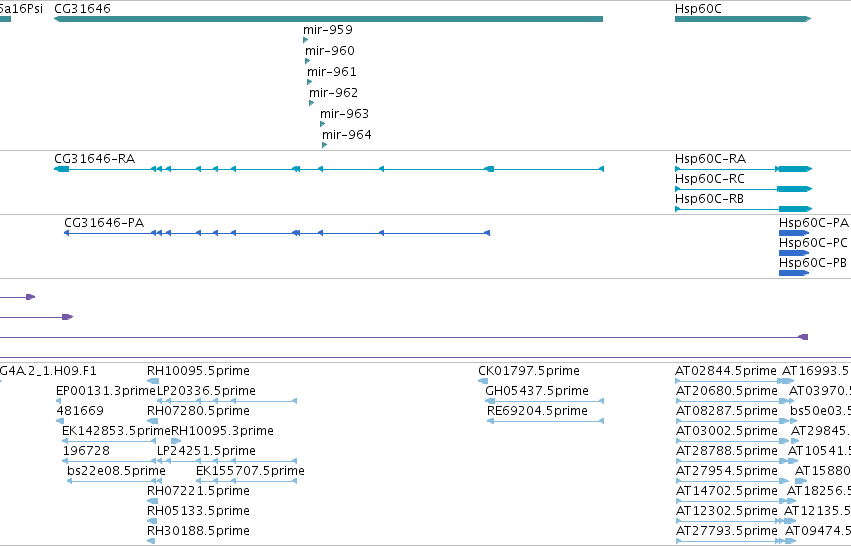Click the GH05437.5prime EST label
This screenshot has height=546, width=851.
(537, 391)
